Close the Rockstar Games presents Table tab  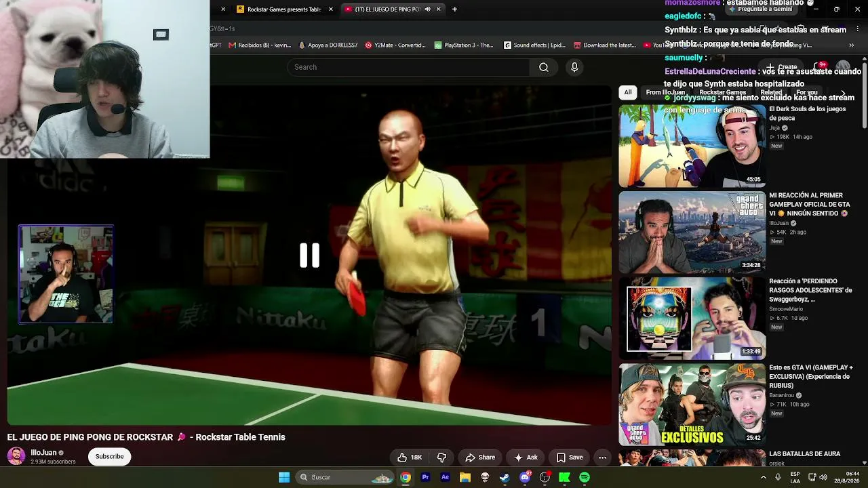(331, 9)
